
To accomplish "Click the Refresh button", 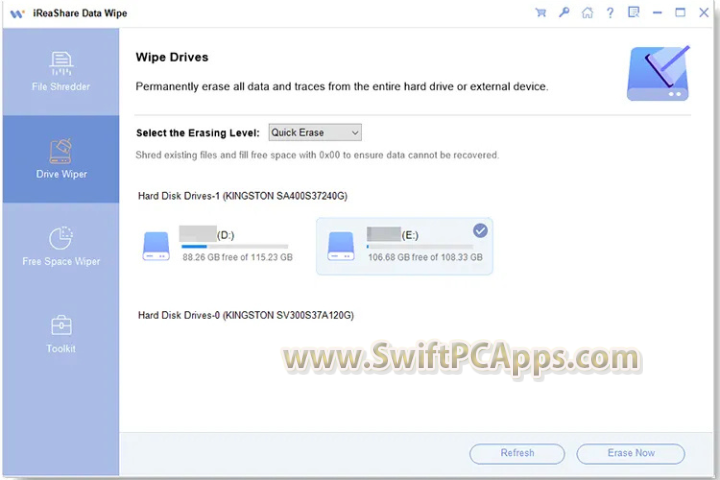I will click(517, 453).
